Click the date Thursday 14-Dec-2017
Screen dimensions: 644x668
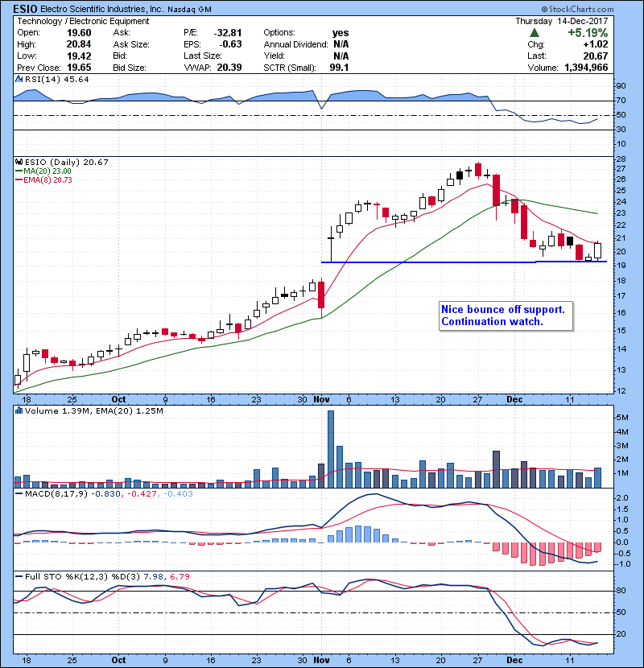click(x=562, y=21)
